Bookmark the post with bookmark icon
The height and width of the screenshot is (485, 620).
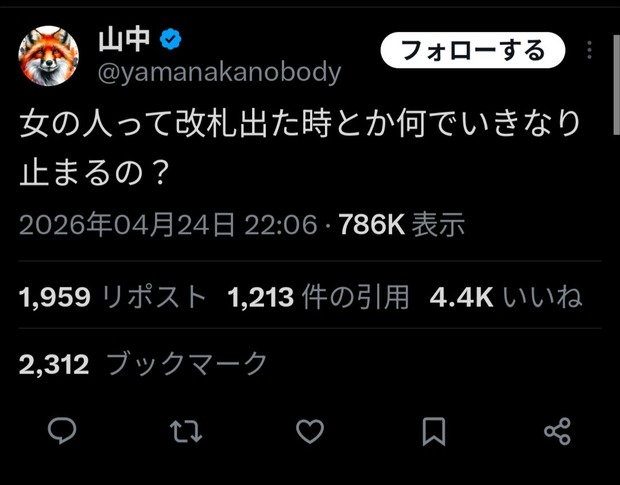pos(434,432)
